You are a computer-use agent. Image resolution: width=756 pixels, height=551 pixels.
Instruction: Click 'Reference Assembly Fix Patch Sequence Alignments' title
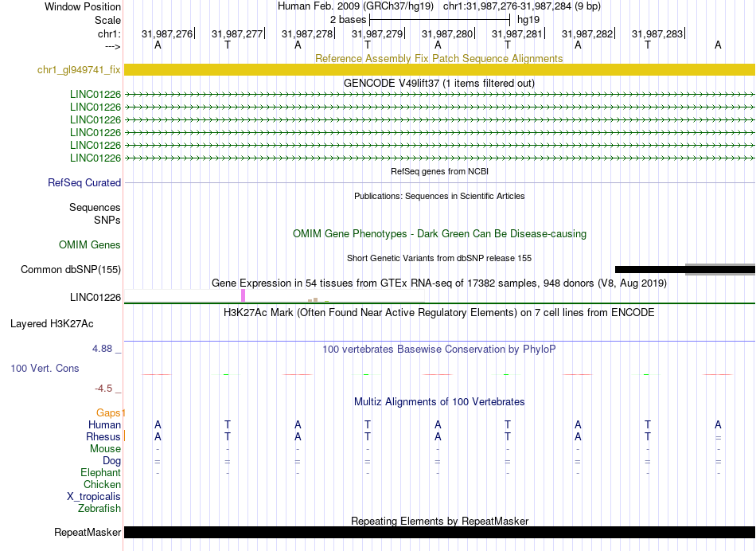tap(438, 58)
